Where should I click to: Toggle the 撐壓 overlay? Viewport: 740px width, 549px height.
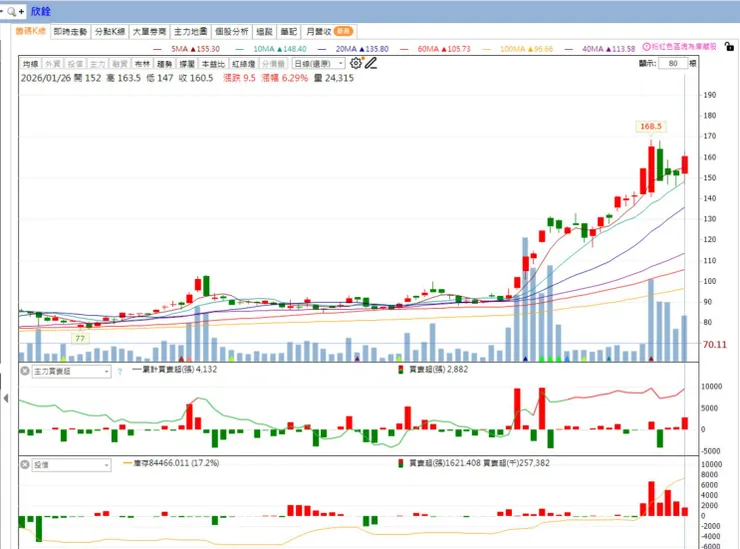[x=187, y=64]
